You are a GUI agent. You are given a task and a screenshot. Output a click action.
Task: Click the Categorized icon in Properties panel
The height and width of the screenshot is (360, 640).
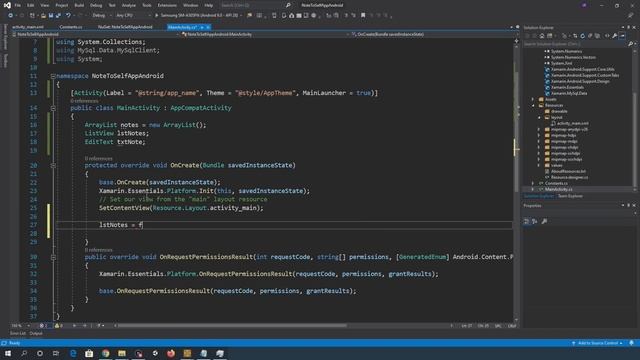tap(527, 222)
